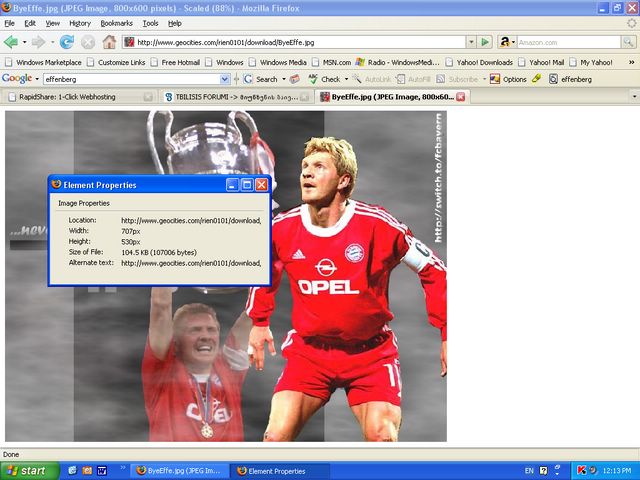
Task: Open the History menu
Action: [80, 23]
